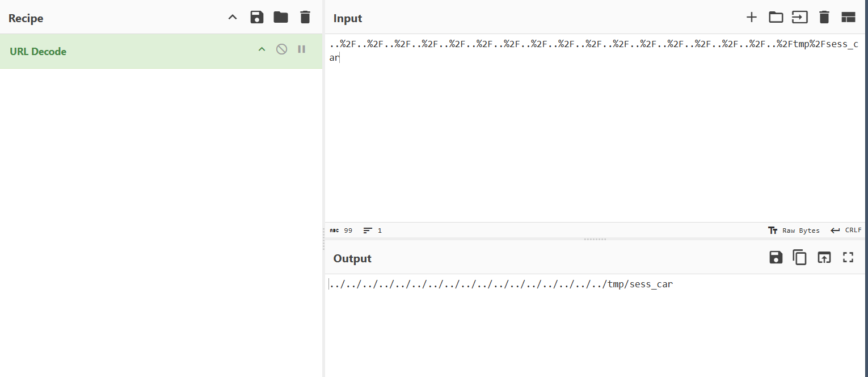Change the CRLF end-of-line sequence
The width and height of the screenshot is (868, 377).
pos(846,231)
